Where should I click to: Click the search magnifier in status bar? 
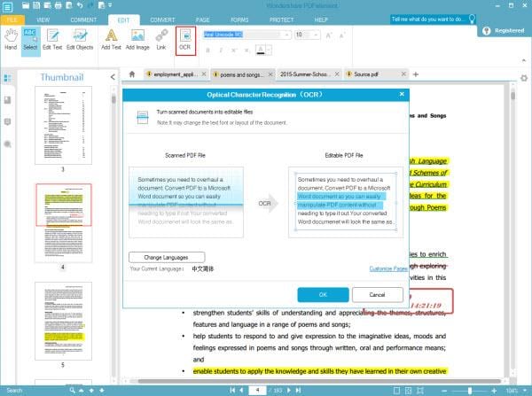[73, 390]
